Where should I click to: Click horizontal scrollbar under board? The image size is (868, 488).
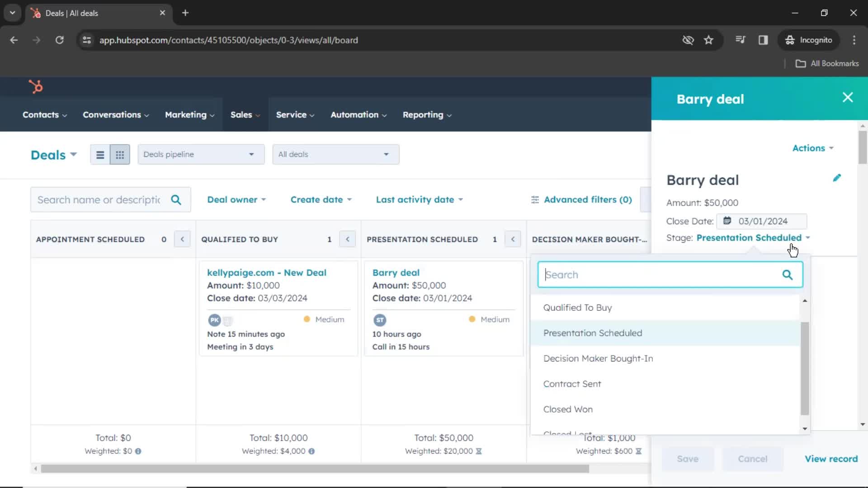tap(315, 469)
